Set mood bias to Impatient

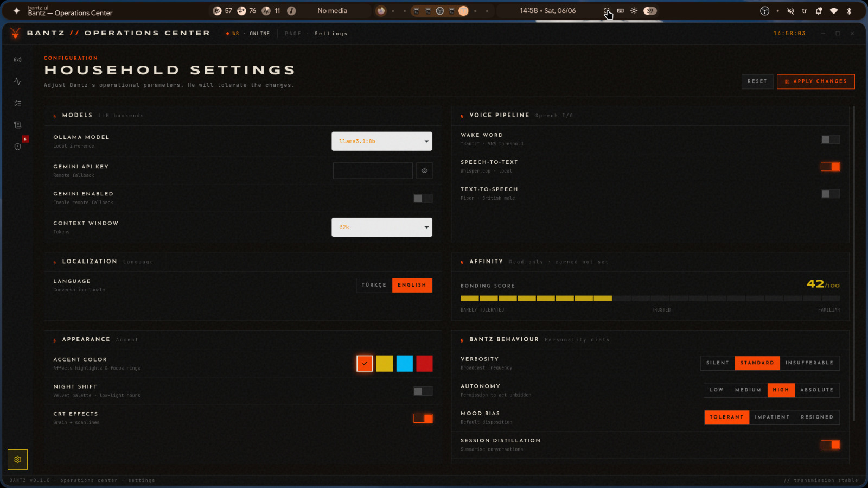[772, 417]
